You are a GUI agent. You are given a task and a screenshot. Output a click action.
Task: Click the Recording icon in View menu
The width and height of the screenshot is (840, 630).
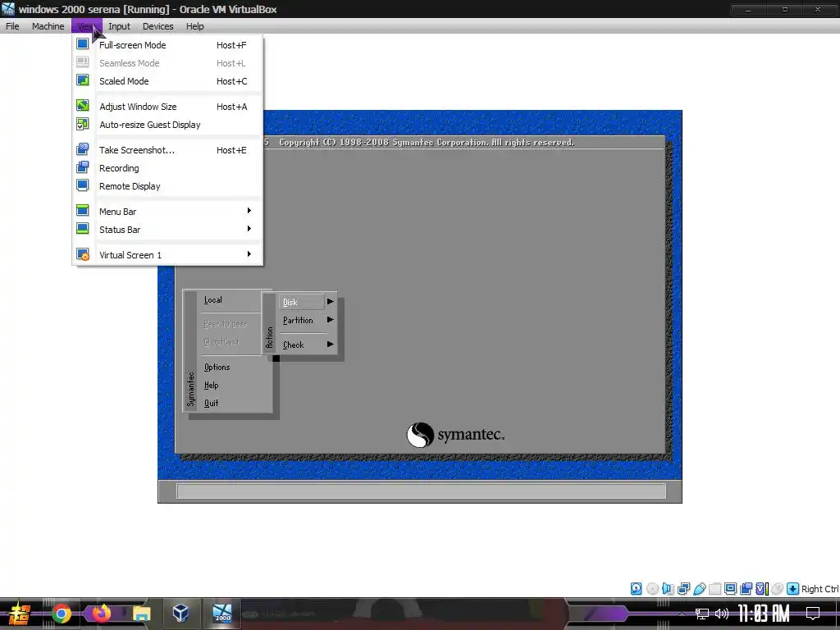tap(83, 167)
